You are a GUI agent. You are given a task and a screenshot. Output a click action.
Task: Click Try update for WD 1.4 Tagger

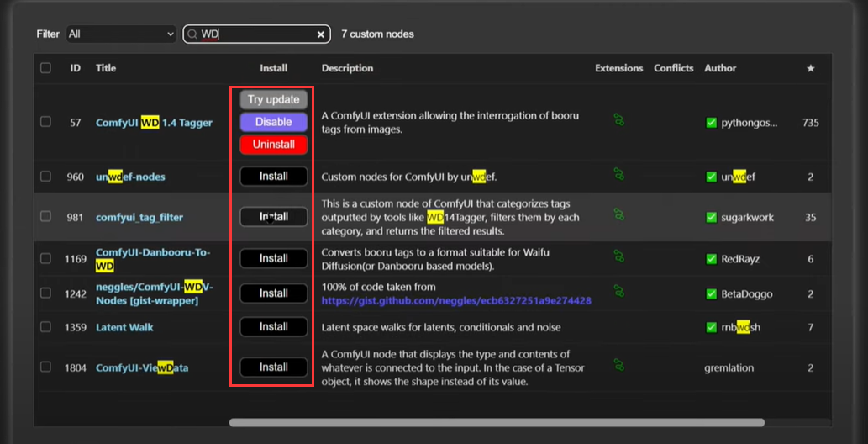273,100
